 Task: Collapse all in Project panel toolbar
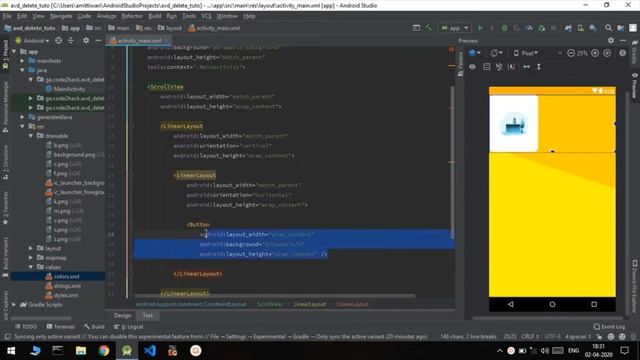tap(71, 40)
